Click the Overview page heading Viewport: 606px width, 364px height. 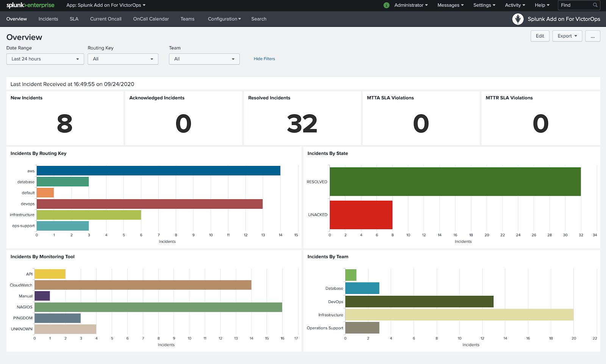[24, 37]
